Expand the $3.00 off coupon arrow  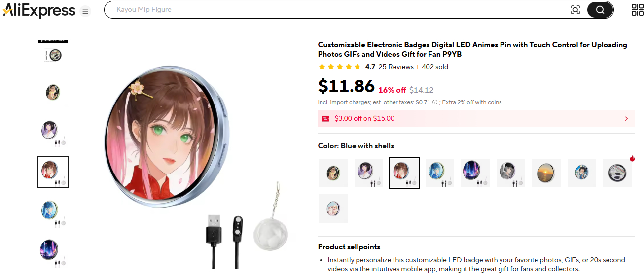(x=626, y=119)
